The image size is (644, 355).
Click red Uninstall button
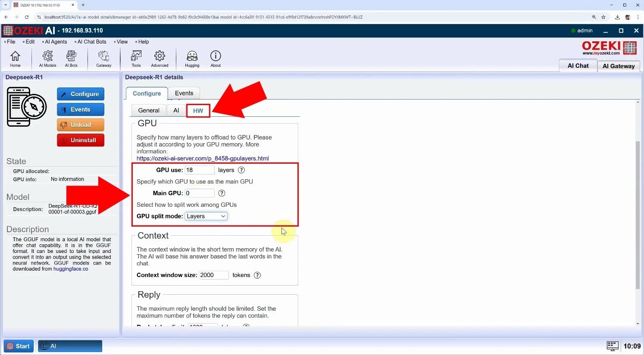tap(81, 140)
